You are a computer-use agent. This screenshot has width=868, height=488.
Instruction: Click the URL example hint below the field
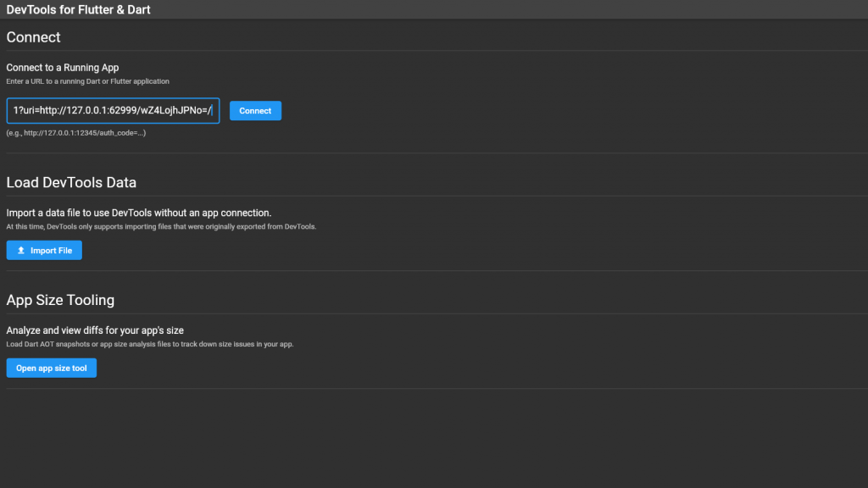pos(75,133)
